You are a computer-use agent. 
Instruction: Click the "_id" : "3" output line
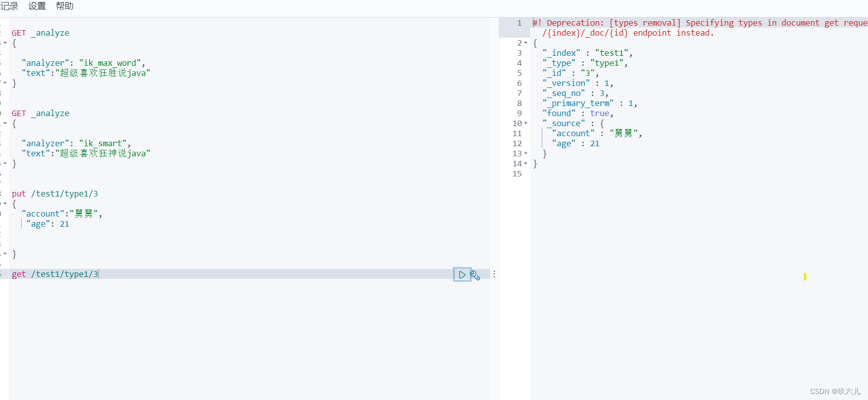pos(570,73)
